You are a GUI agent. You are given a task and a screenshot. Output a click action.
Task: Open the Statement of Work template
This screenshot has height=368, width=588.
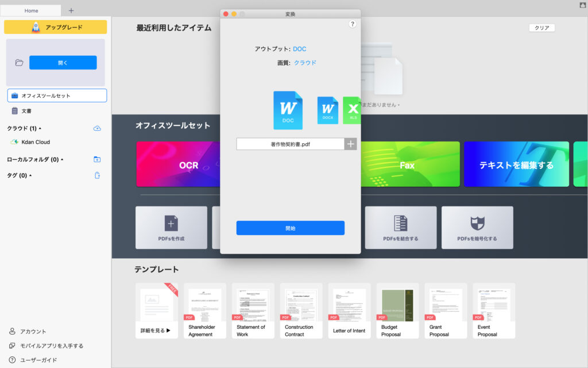(253, 311)
